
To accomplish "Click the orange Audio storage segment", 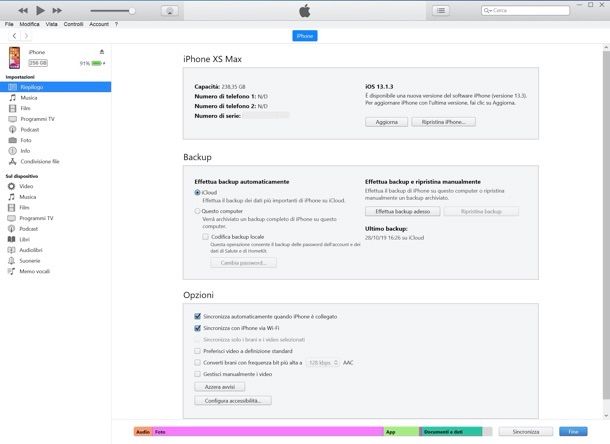I will 143,432.
